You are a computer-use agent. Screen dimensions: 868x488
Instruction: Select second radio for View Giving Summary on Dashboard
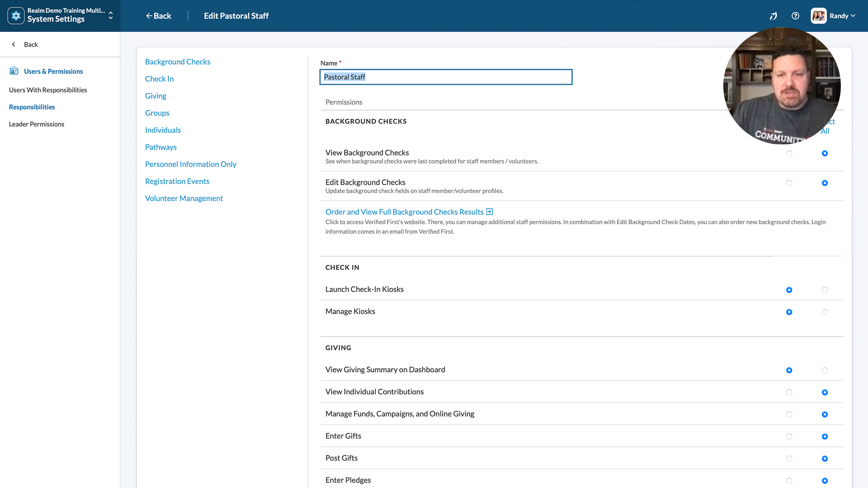[x=825, y=370]
